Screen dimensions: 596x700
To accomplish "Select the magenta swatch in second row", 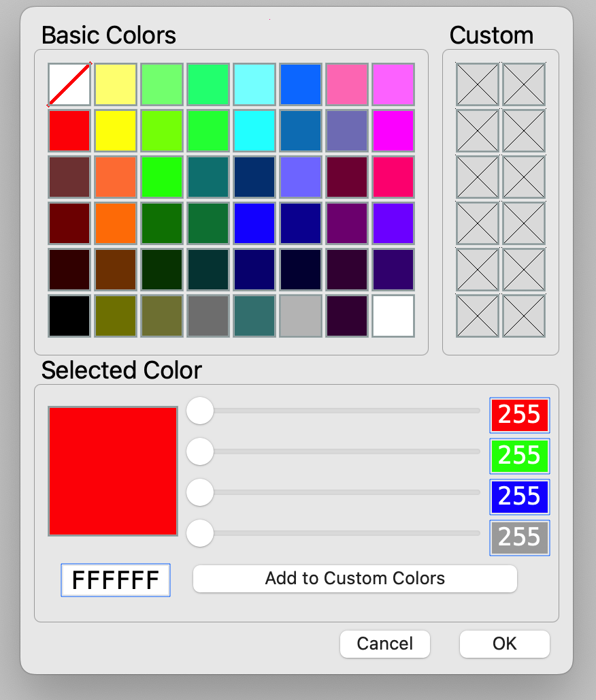I will (393, 131).
